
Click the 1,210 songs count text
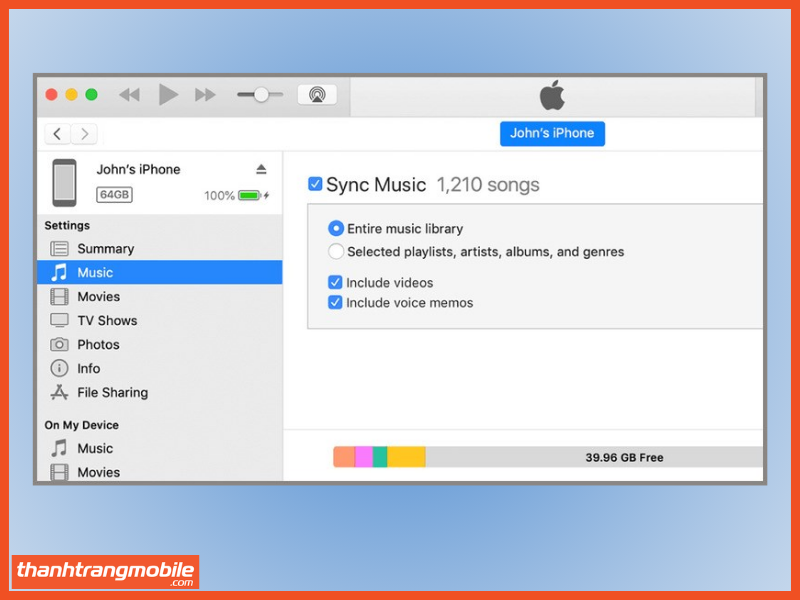(488, 185)
